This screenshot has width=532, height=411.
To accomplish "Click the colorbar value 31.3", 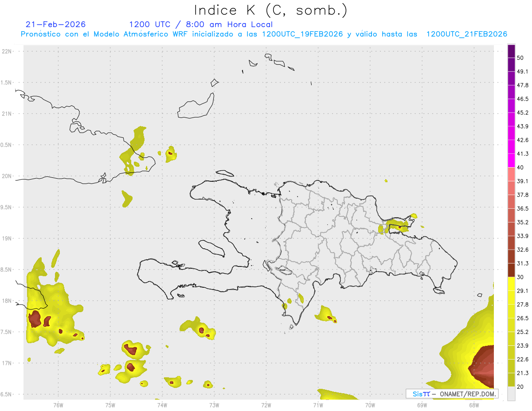I will 523,263.
